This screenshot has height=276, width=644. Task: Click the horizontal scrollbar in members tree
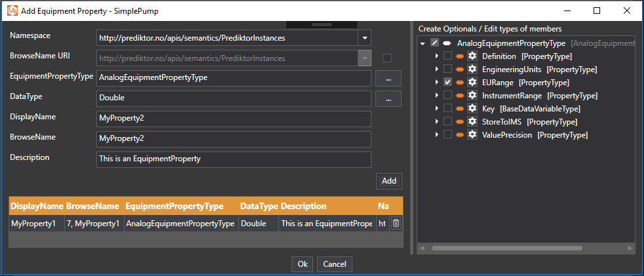[498, 248]
